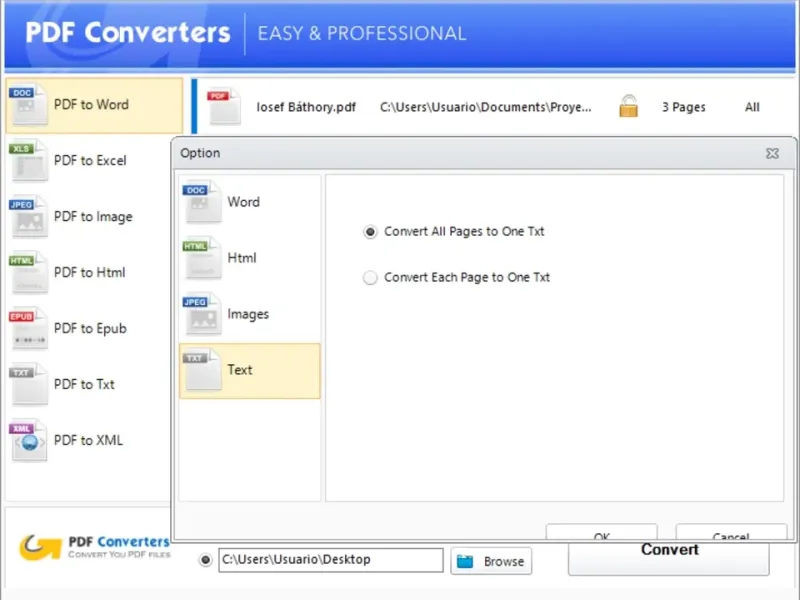
Task: Select the file name Iosef Báthory.pdf
Action: [306, 107]
